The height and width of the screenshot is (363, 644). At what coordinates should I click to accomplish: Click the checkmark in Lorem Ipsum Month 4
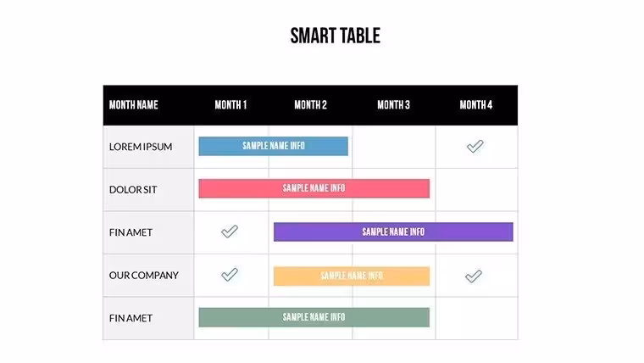[x=475, y=147]
